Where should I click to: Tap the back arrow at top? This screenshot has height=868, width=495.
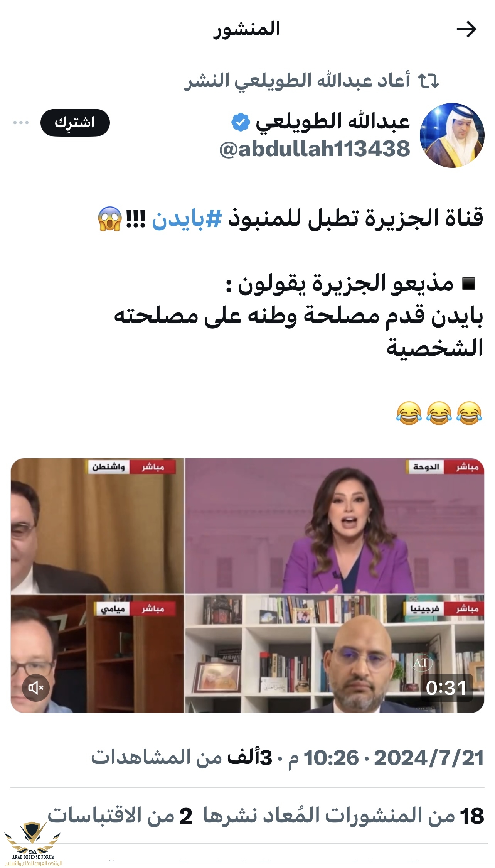(x=466, y=29)
